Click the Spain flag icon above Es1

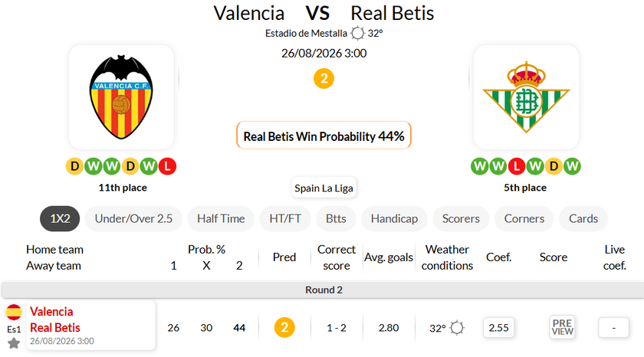(x=14, y=313)
